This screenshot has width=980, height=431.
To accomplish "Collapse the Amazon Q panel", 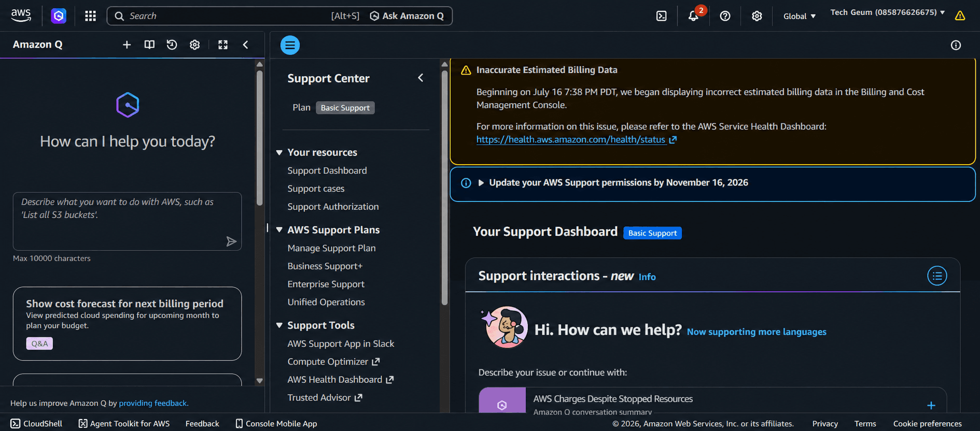I will click(246, 45).
